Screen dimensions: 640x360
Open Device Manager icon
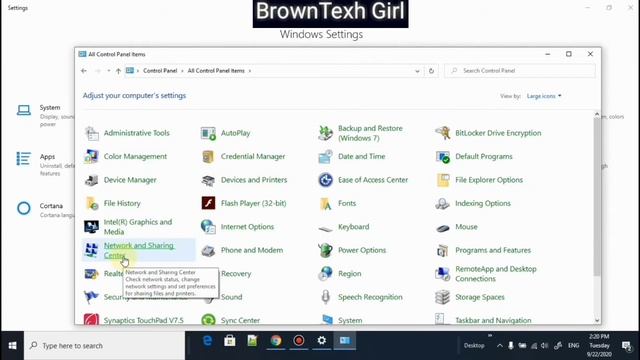click(x=91, y=180)
